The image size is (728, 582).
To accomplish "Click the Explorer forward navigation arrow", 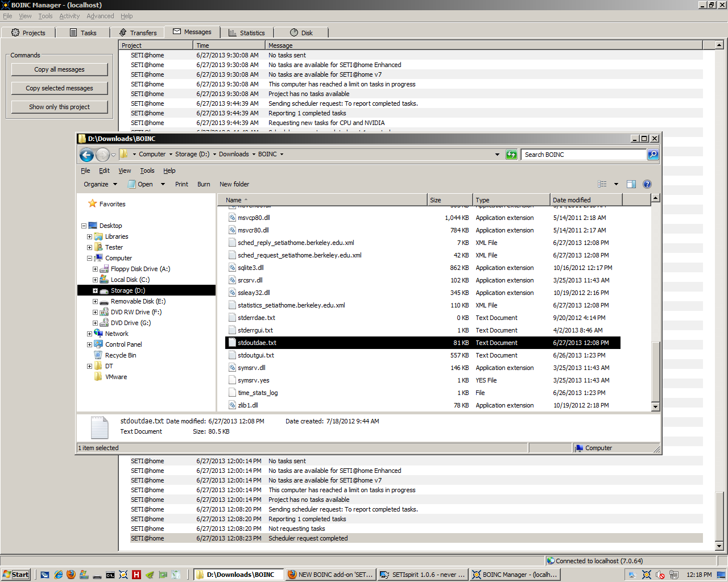I will pos(102,155).
